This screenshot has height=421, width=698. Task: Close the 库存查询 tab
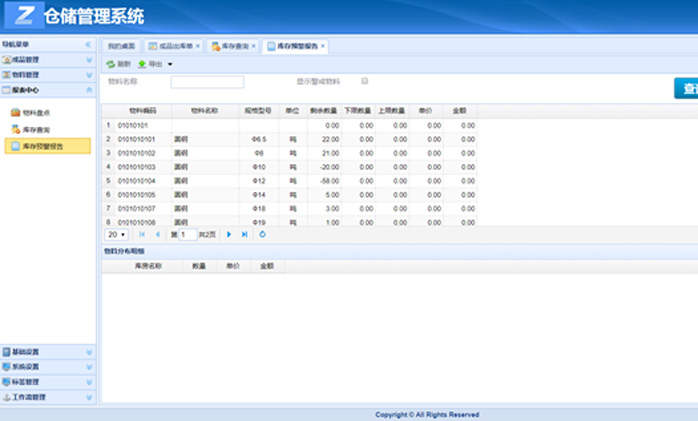click(254, 46)
